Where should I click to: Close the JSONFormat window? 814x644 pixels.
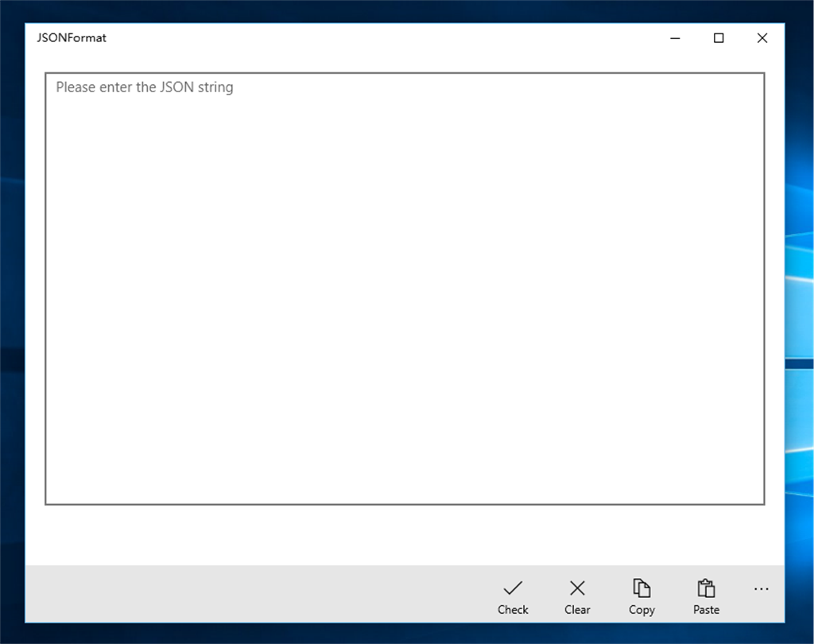tap(762, 38)
